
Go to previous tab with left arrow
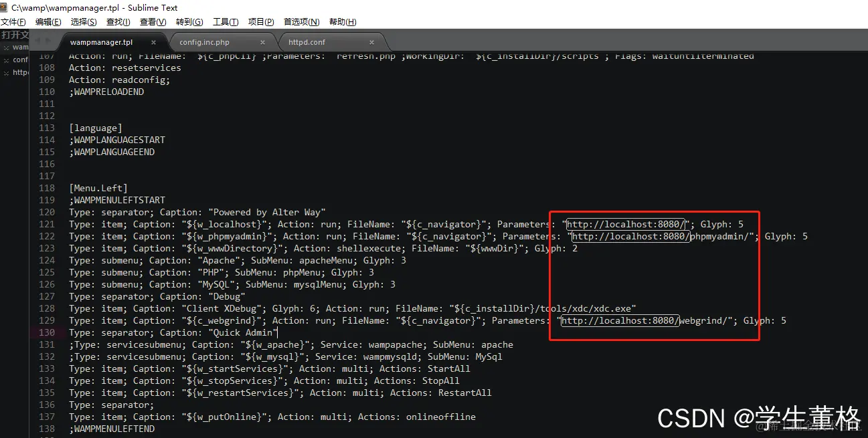coord(38,41)
